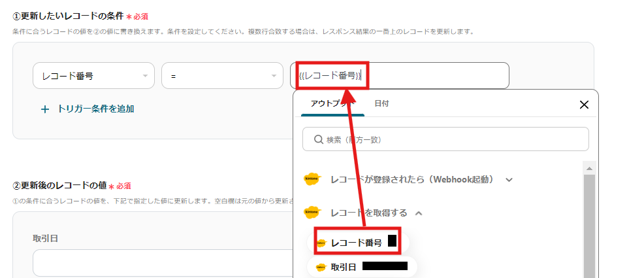644x278 pixels.
Task: Switch to the アウトプット tab
Action: [332, 103]
